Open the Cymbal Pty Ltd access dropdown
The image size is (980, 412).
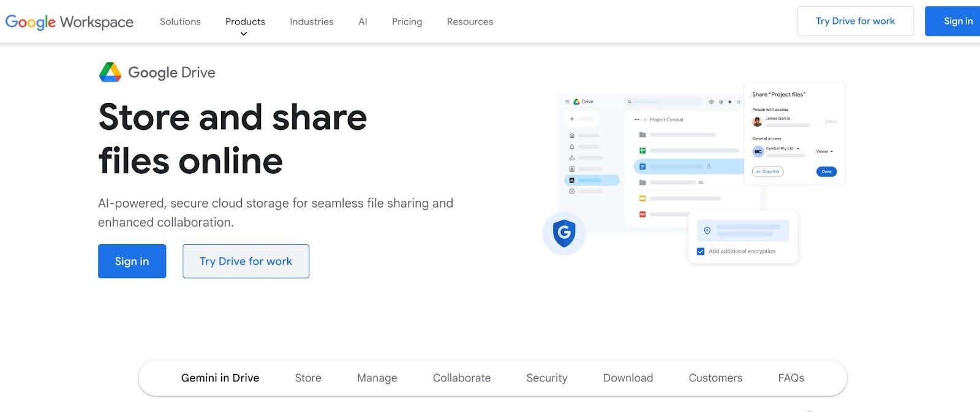(x=782, y=148)
